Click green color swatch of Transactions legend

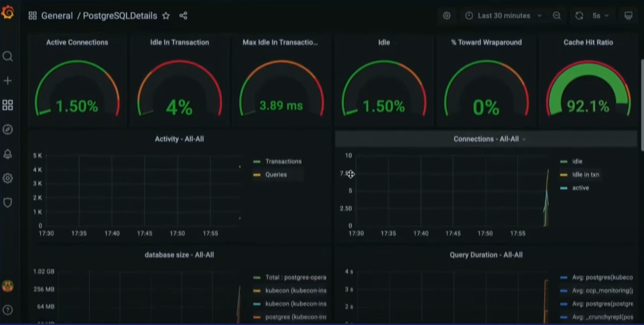[x=257, y=162]
